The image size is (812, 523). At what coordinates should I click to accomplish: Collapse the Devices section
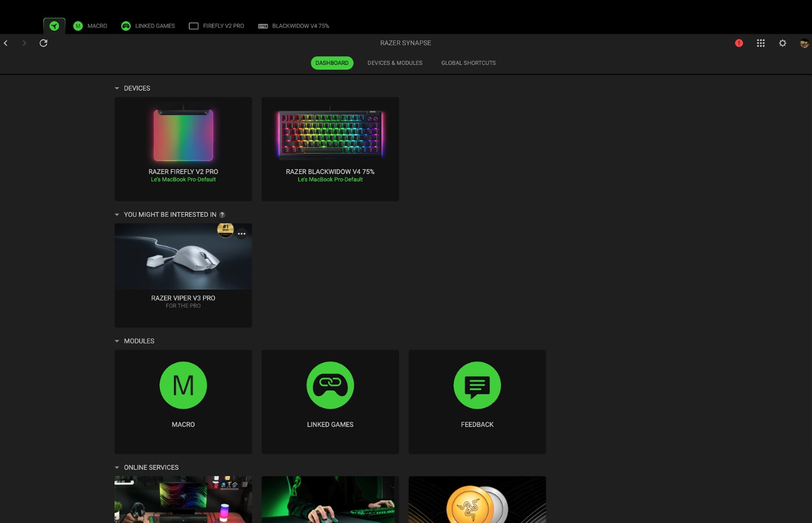[x=117, y=88]
